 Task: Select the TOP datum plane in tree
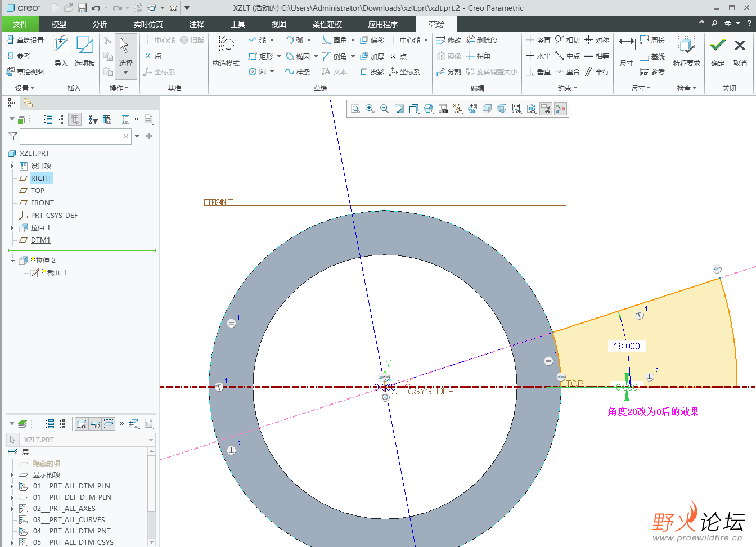point(38,191)
